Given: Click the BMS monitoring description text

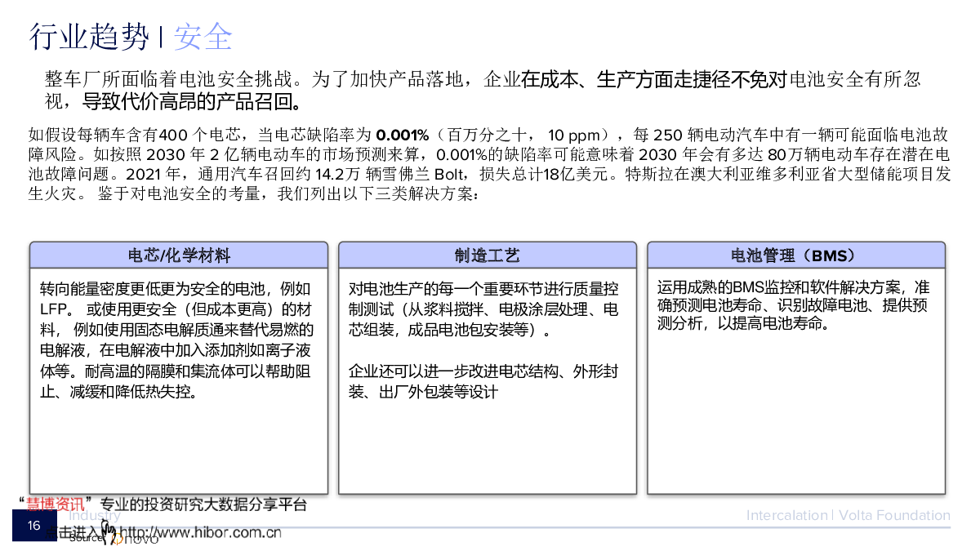Looking at the screenshot, I should tap(793, 305).
